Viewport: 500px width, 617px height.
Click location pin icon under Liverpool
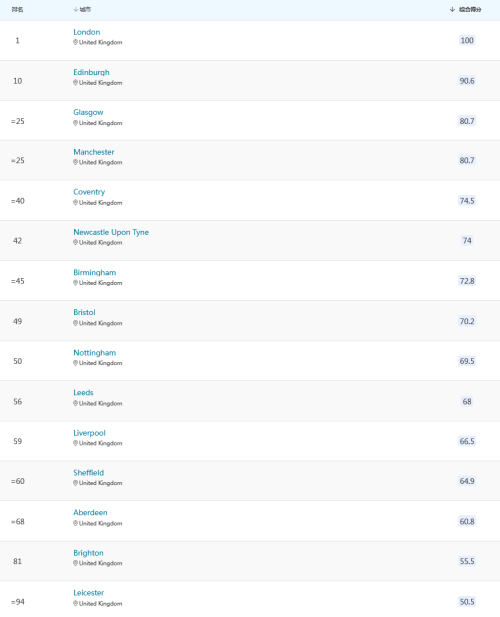(x=75, y=443)
